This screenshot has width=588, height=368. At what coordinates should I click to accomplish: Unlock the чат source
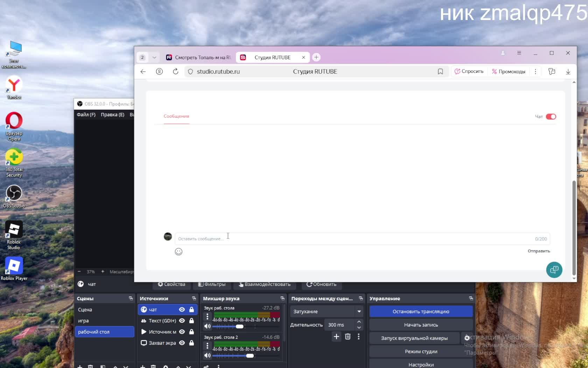point(191,309)
